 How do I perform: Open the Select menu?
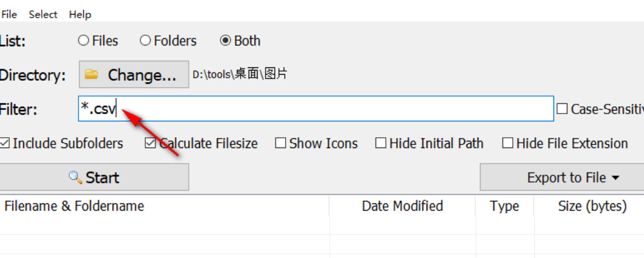[x=43, y=14]
